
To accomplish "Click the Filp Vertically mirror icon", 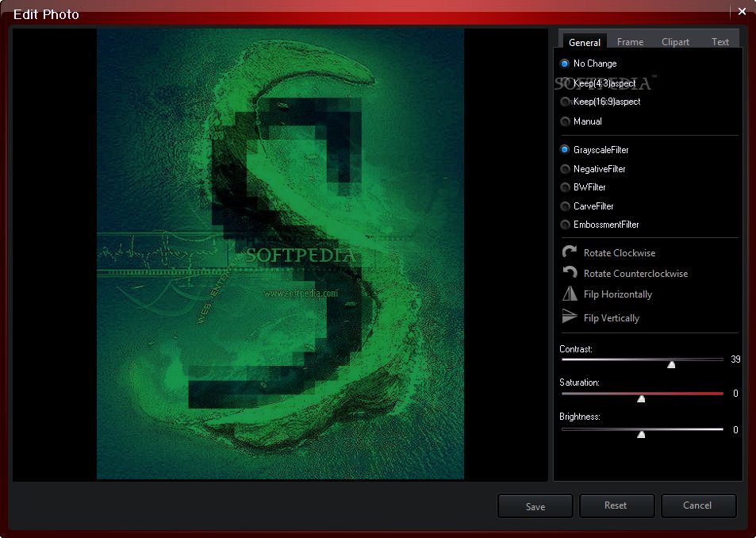I will (570, 317).
